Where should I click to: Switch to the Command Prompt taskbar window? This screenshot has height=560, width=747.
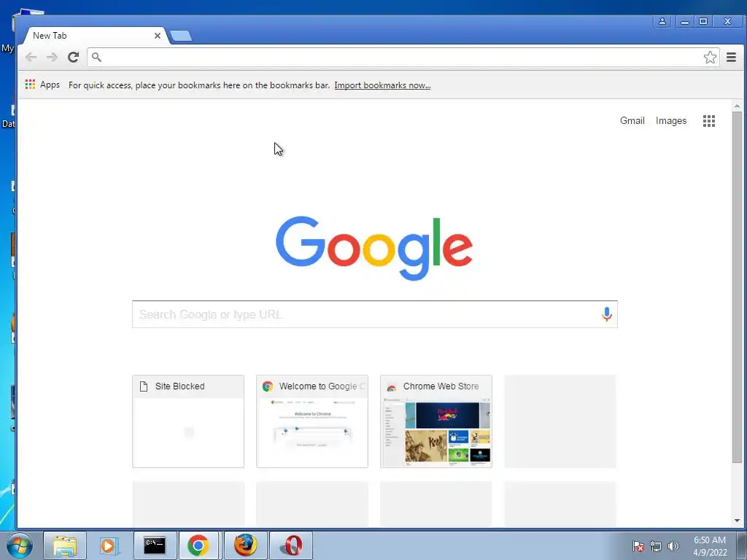coord(155,545)
